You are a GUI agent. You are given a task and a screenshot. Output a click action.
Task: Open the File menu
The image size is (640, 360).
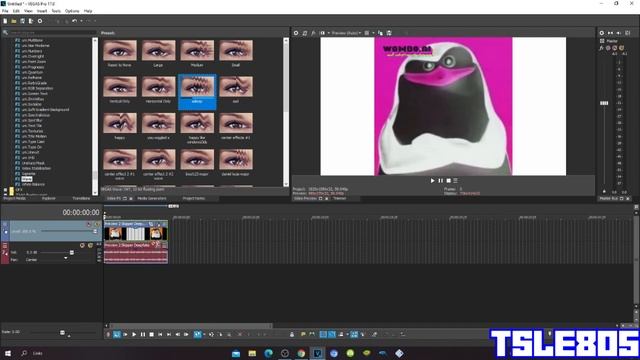[5, 11]
